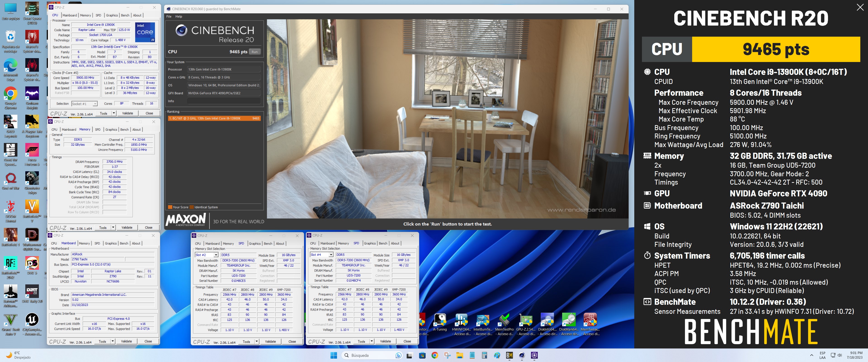Show hidden system tray icons chevron
Screen dimensions: 868x362
[811, 355]
